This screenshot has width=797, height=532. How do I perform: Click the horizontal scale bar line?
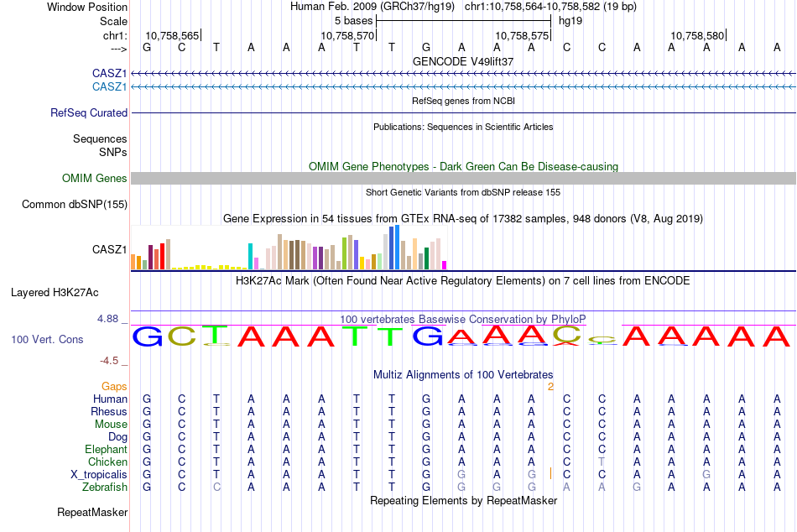[x=463, y=21]
